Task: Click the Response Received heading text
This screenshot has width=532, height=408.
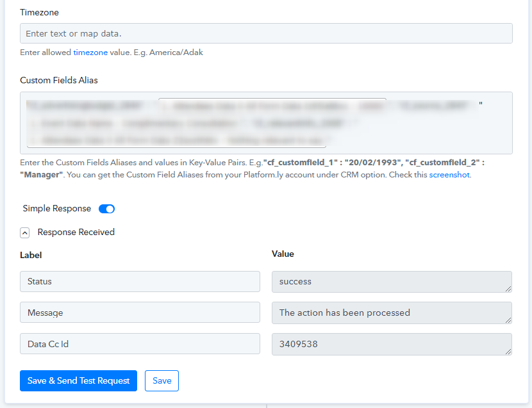Action: (x=76, y=233)
